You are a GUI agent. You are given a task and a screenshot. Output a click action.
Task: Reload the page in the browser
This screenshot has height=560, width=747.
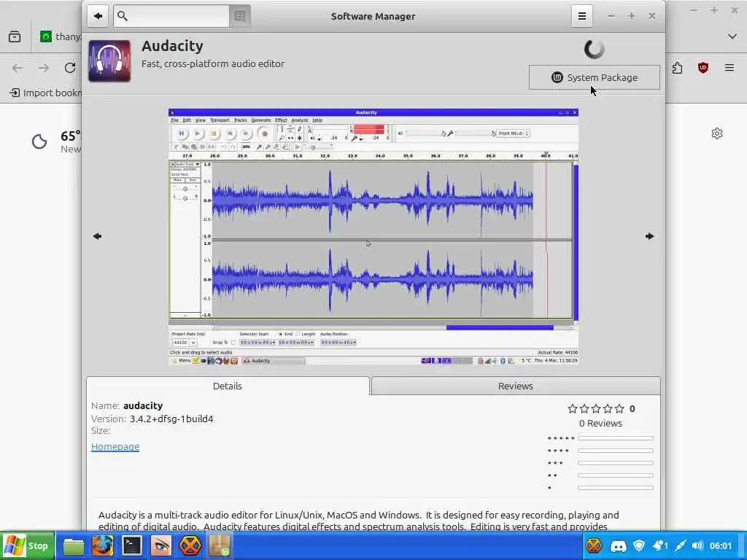70,68
